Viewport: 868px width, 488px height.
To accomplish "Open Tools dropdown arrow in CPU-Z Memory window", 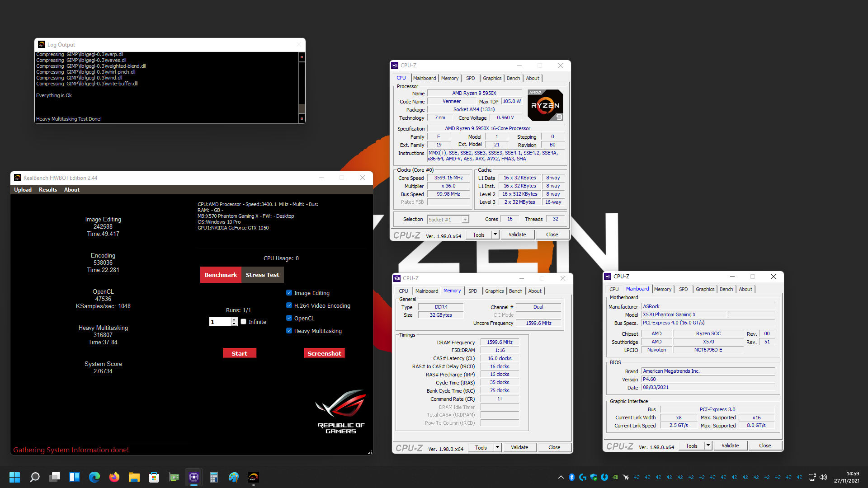I will 497,447.
